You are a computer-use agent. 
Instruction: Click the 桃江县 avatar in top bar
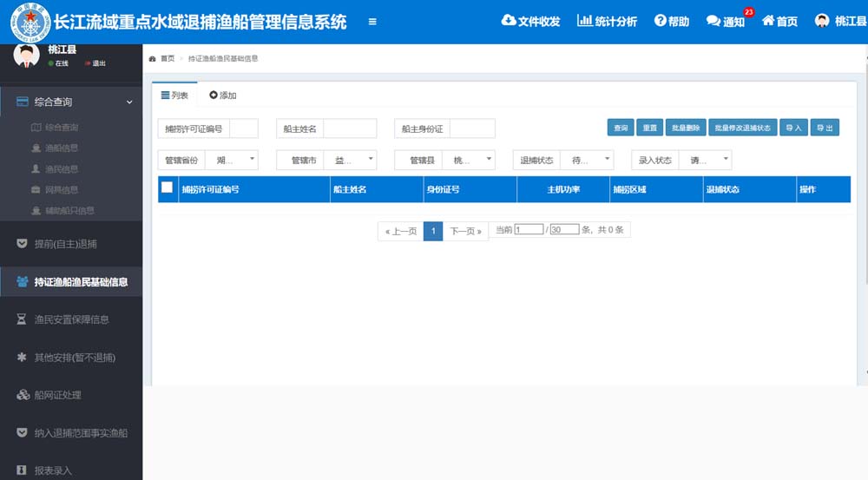(x=822, y=21)
